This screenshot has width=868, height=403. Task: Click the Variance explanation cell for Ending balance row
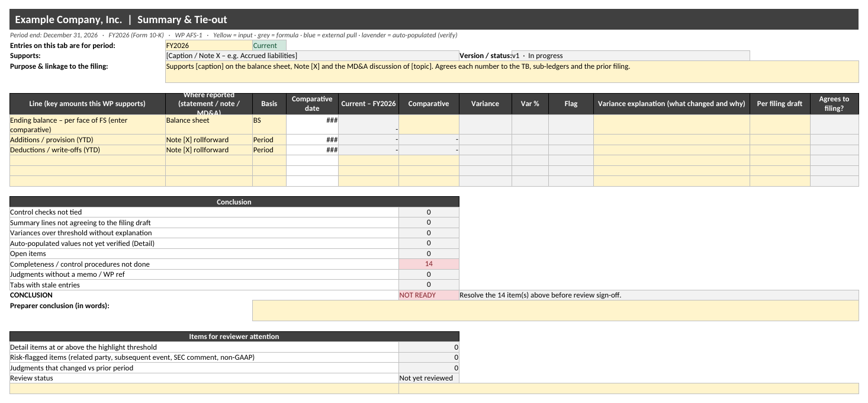(671, 124)
